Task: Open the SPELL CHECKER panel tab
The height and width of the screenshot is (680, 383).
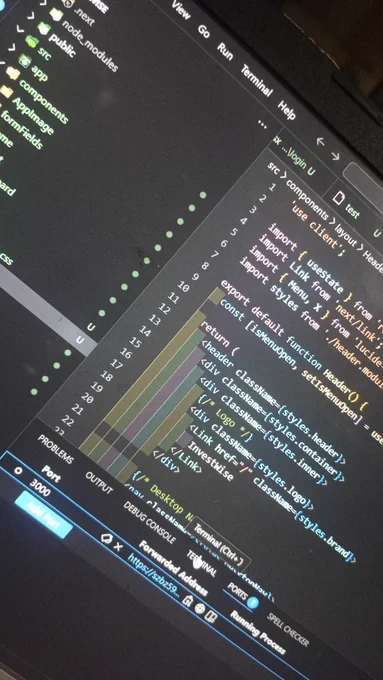Action: [x=288, y=629]
